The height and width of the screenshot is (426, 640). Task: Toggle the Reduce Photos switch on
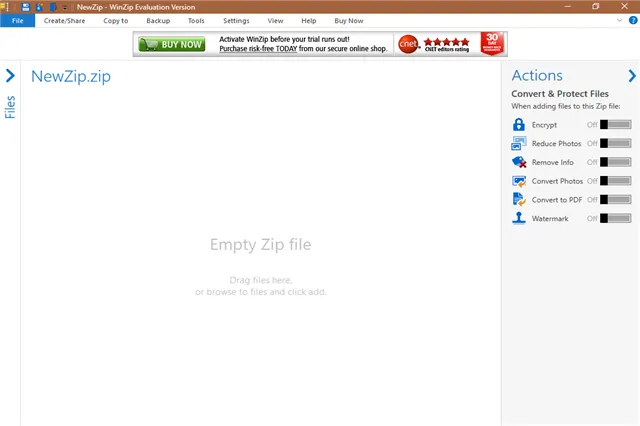pos(616,143)
